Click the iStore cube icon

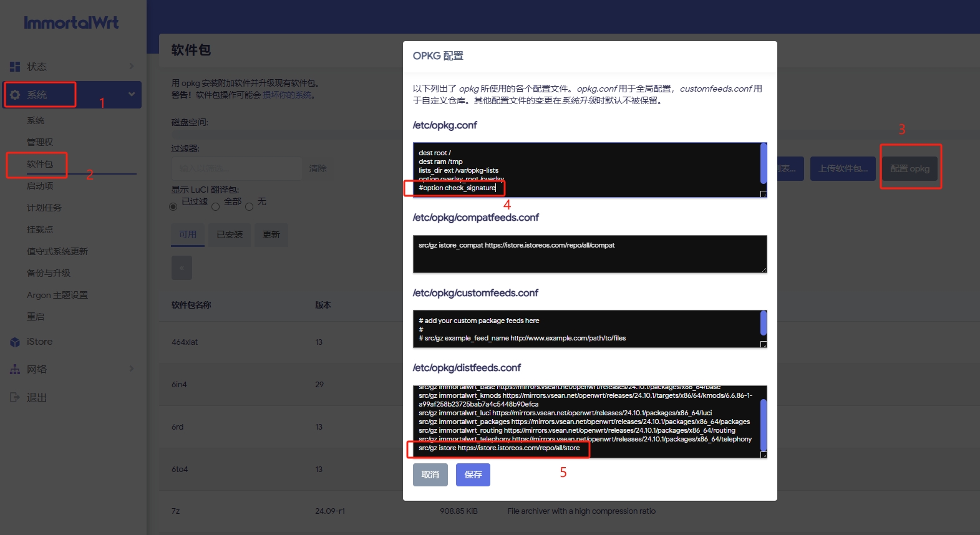coord(15,342)
